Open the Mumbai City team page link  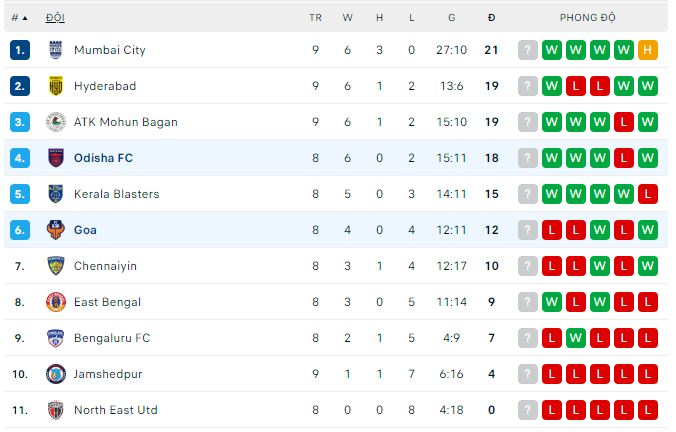109,50
